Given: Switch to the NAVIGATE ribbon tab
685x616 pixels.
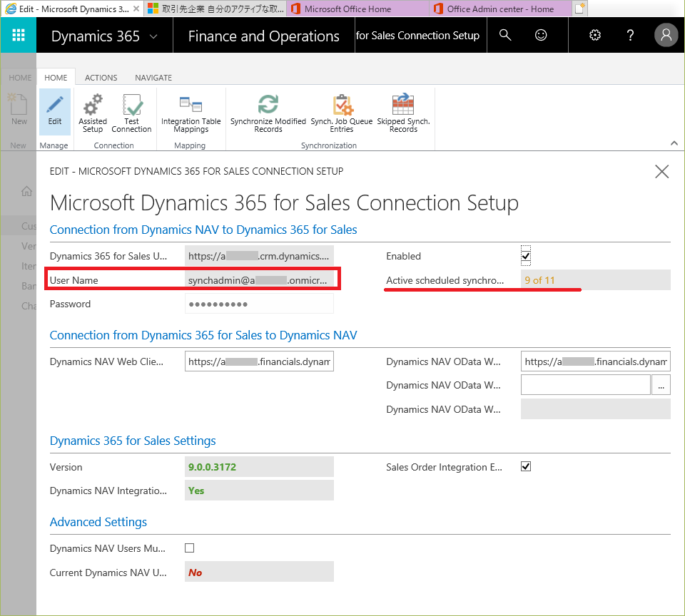Looking at the screenshot, I should point(153,78).
